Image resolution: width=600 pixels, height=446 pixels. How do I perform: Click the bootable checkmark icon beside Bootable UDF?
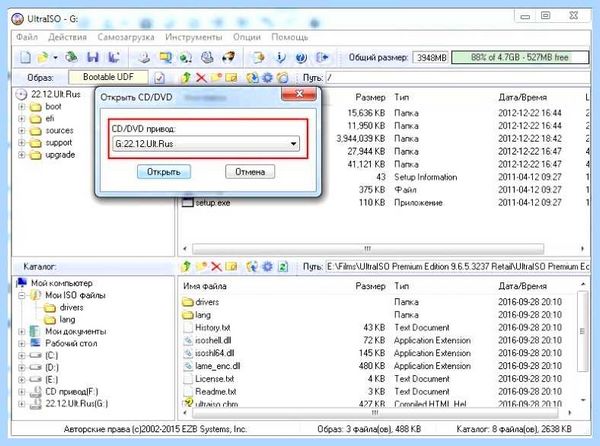click(x=159, y=78)
